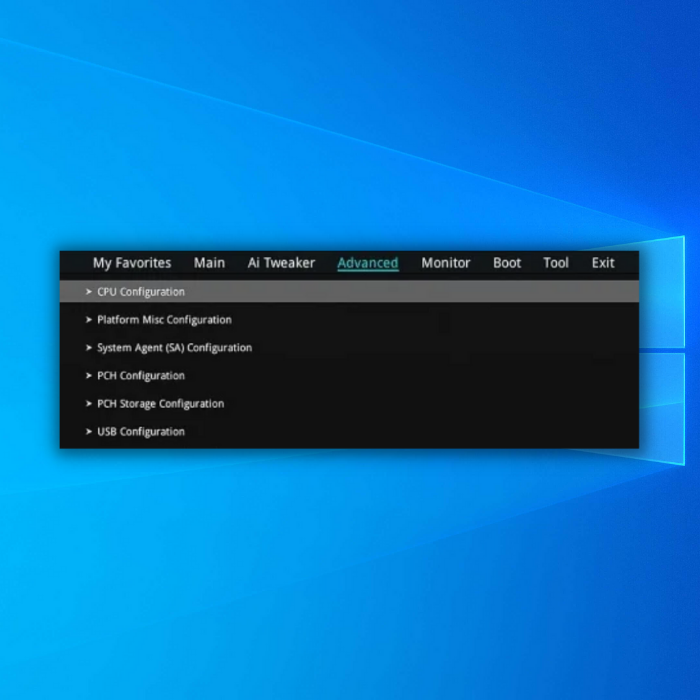Image resolution: width=700 pixels, height=700 pixels.
Task: Select the Advanced tab
Action: click(x=367, y=263)
